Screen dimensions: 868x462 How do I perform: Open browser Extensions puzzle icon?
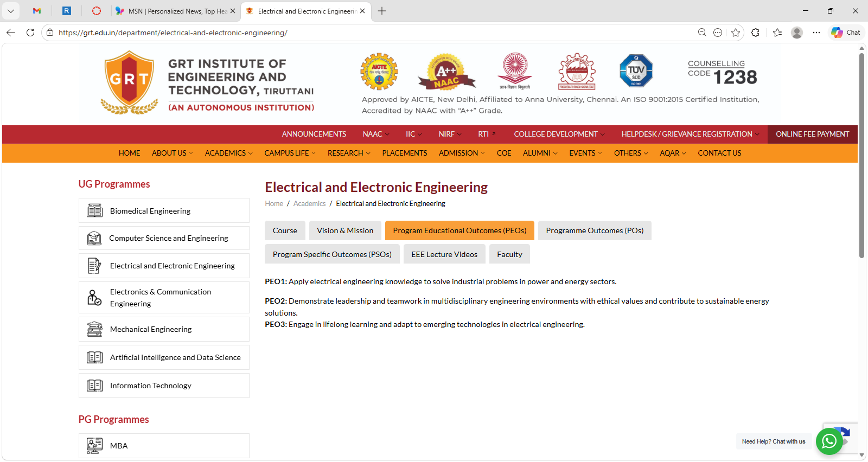tap(755, 33)
